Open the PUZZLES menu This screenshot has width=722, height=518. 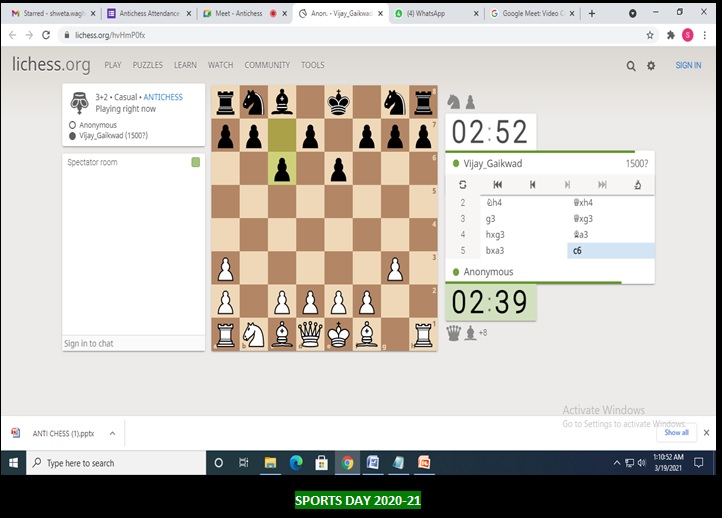147,65
